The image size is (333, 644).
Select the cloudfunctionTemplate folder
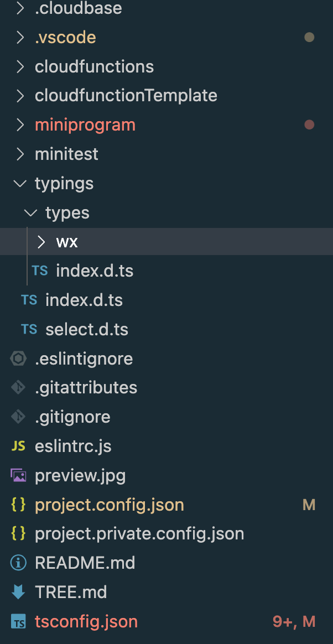[126, 96]
